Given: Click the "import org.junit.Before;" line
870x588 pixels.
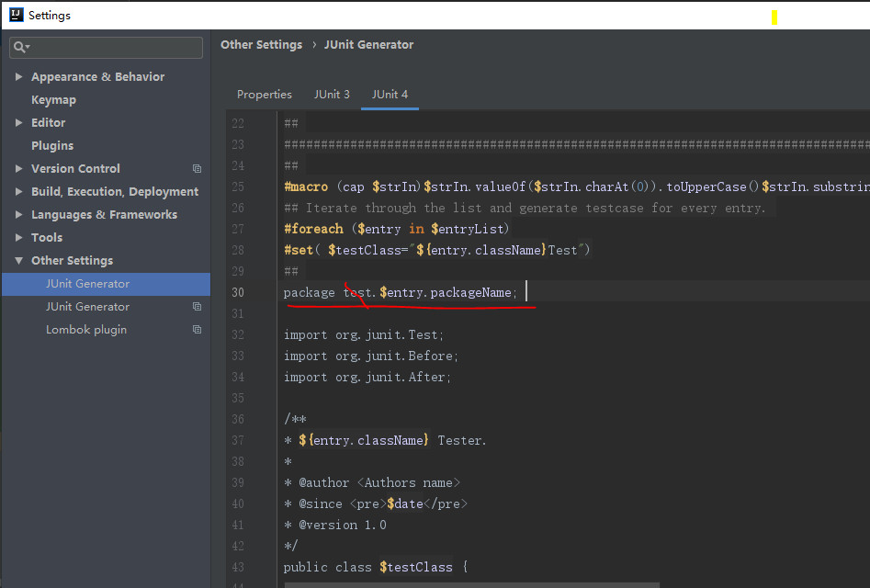Looking at the screenshot, I should pos(370,356).
